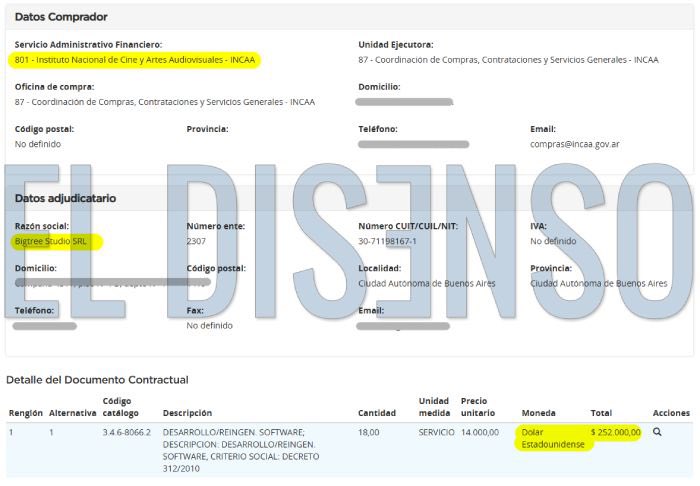Click the 'Servicio Administrativo Financiero:' label
This screenshot has height=486, width=700.
[x=88, y=45]
